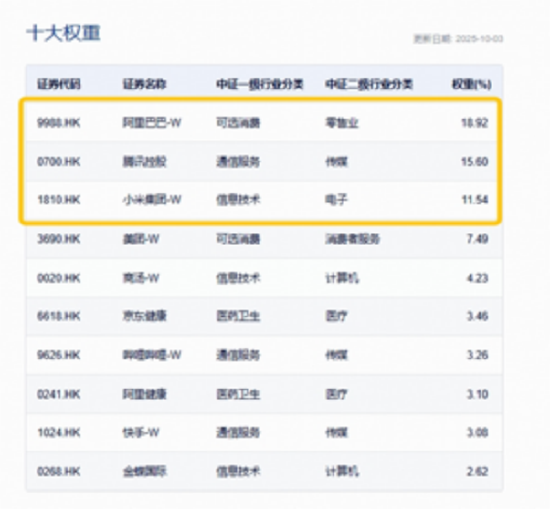Click the 商汤-W security name
Image resolution: width=550 pixels, height=509 pixels.
tap(141, 278)
